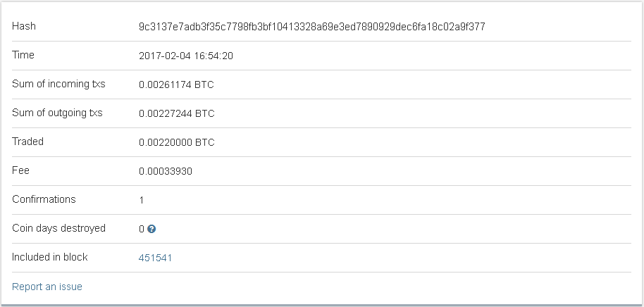Open block 451541 link
The width and height of the screenshot is (644, 307).
(155, 258)
